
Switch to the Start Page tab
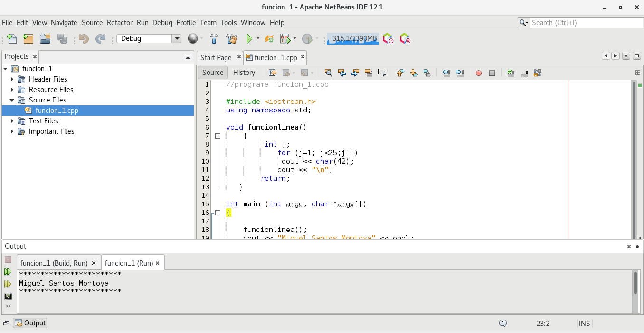point(216,58)
